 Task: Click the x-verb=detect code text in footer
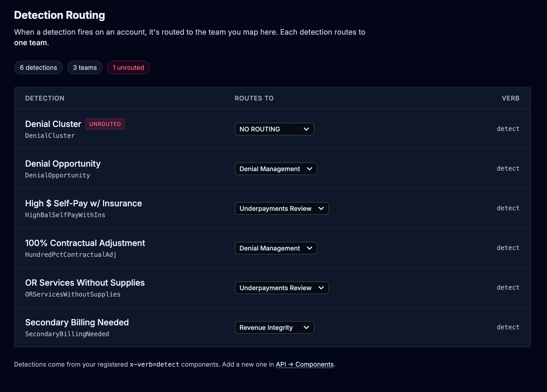[154, 364]
